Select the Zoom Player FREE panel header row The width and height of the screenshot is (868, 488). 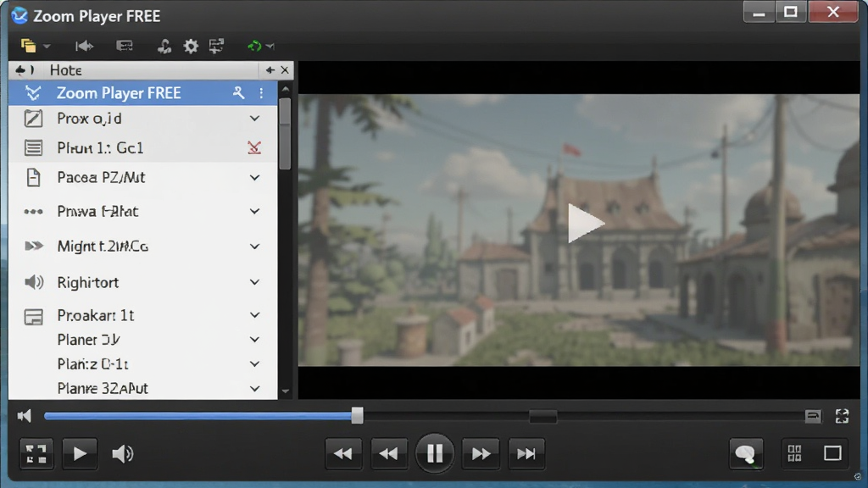coord(142,93)
